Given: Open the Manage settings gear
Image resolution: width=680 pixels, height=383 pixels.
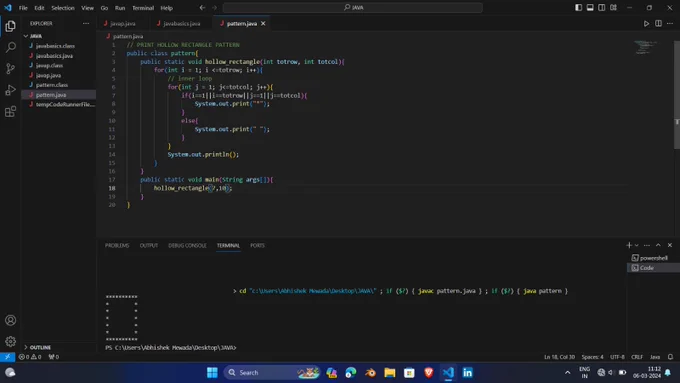Looking at the screenshot, I should tap(10, 341).
